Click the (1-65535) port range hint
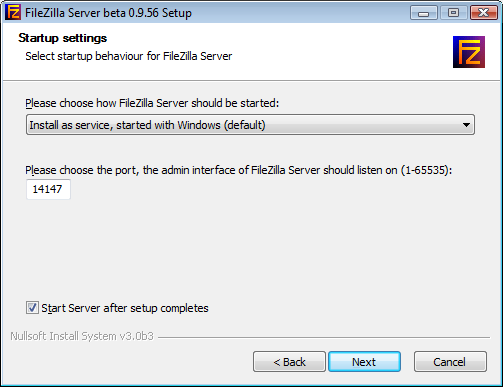 tap(426, 170)
